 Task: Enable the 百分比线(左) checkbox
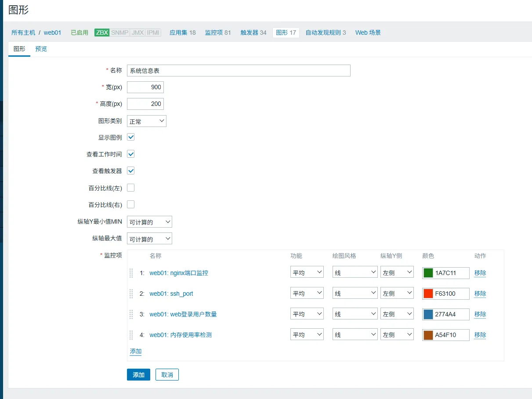[130, 188]
